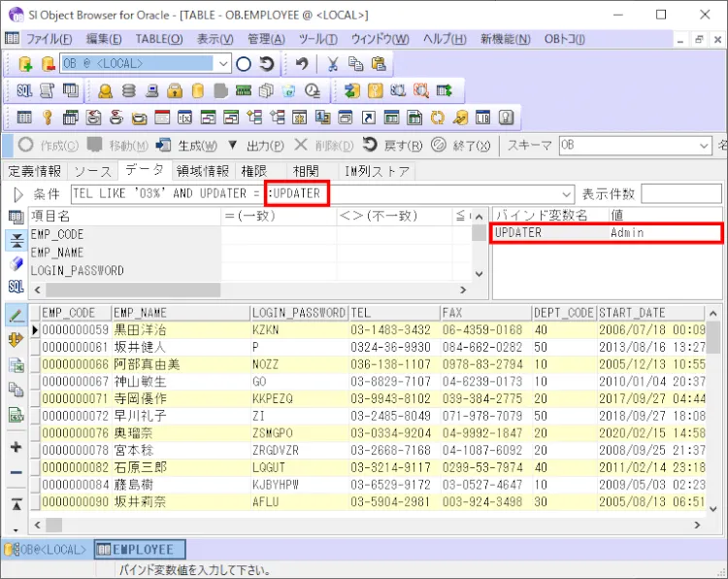This screenshot has width=728, height=579.
Task: Open the スキーマ OB dropdown
Action: [704, 146]
